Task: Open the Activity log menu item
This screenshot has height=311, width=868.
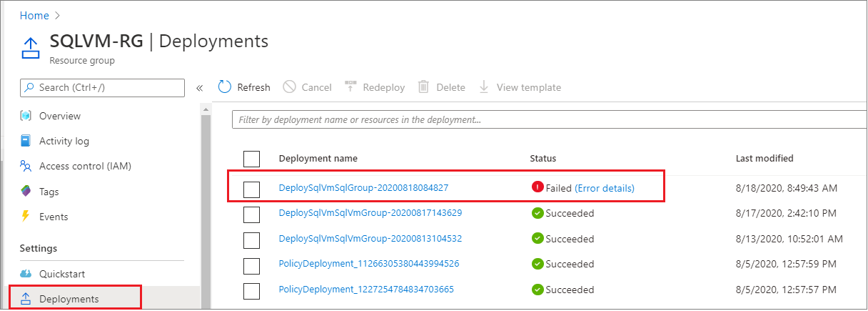Action: [64, 141]
